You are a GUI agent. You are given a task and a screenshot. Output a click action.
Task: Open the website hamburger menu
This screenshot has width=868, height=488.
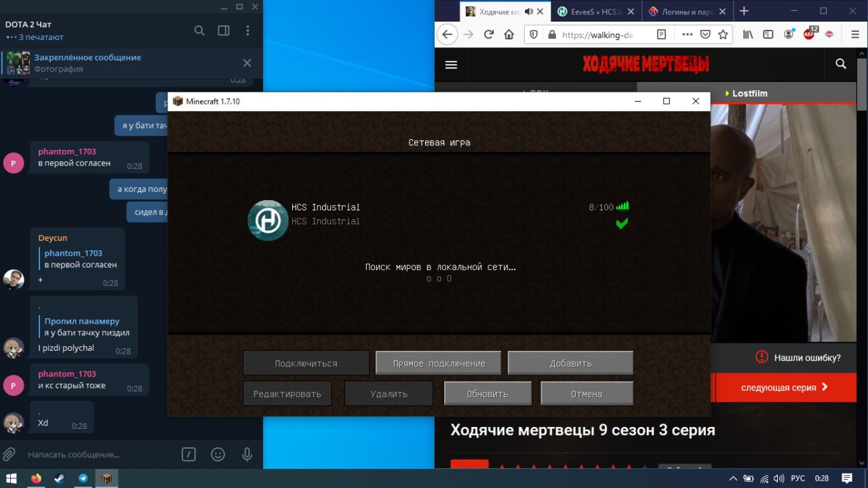coord(451,64)
